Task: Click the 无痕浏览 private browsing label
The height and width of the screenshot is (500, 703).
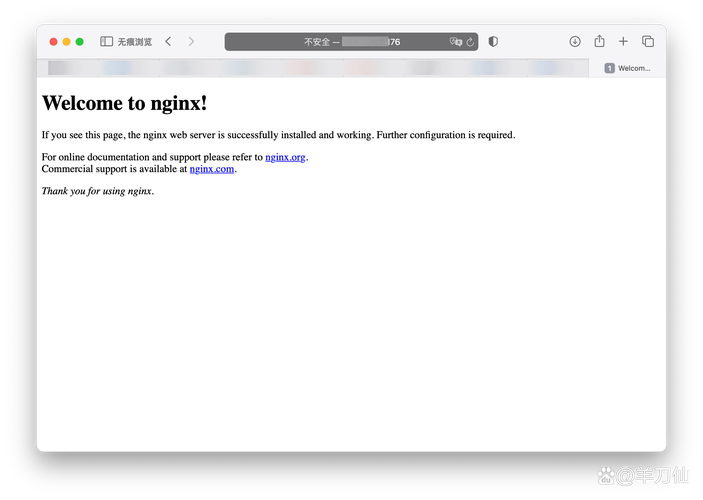Action: point(135,42)
